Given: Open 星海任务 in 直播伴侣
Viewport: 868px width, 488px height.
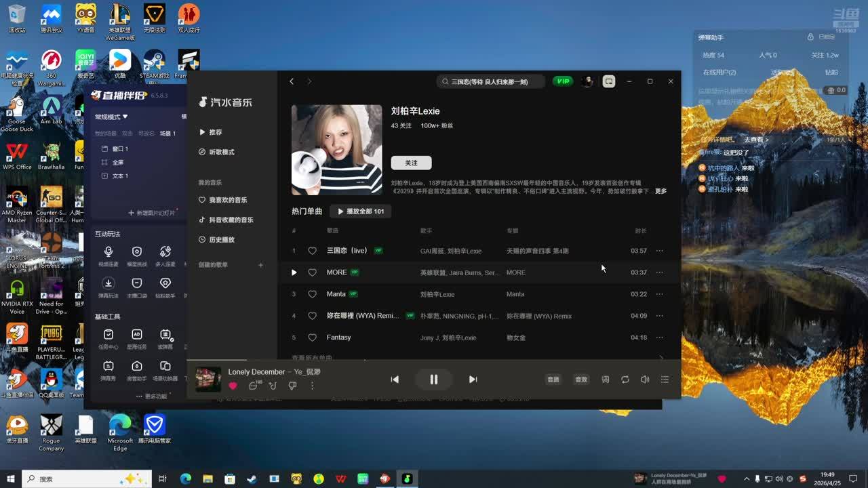Looking at the screenshot, I should pos(137,339).
